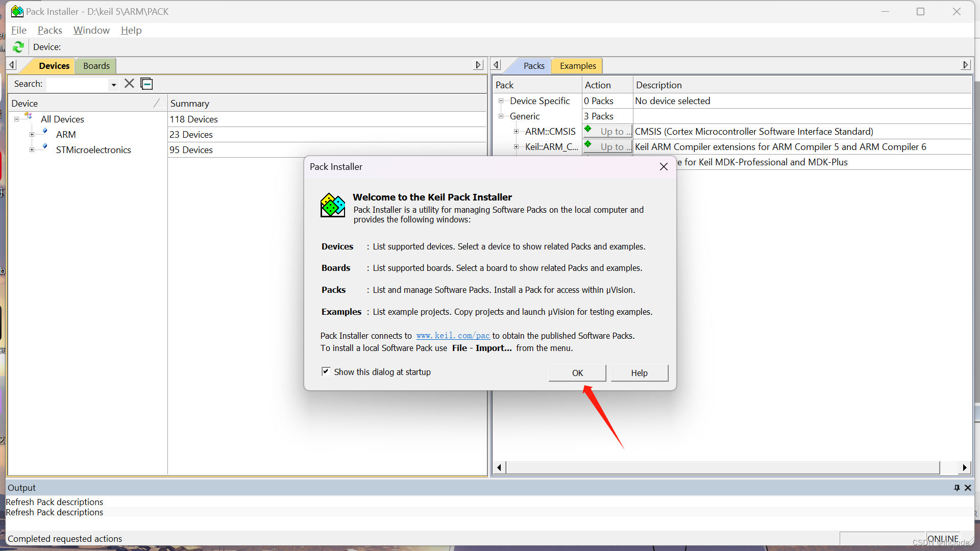Viewport: 980px width, 551px height.
Task: Click the STMicroelectronics vendor diamond icon
Action: [45, 147]
